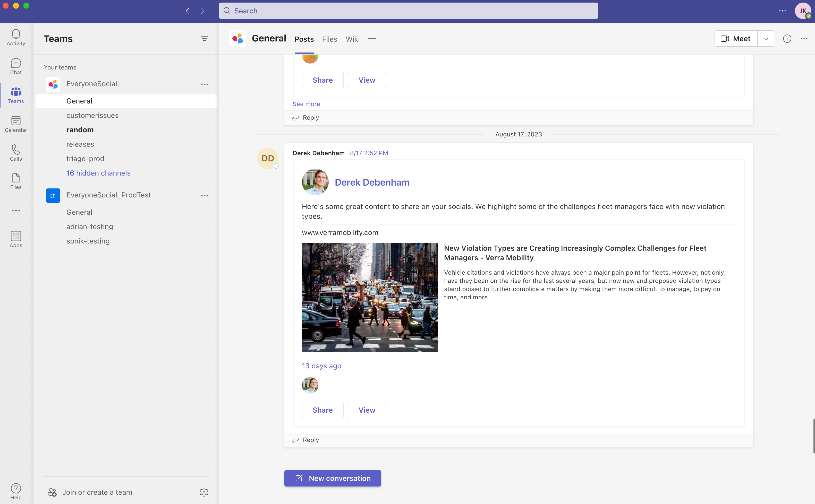Click the filter teams icon

(x=205, y=39)
